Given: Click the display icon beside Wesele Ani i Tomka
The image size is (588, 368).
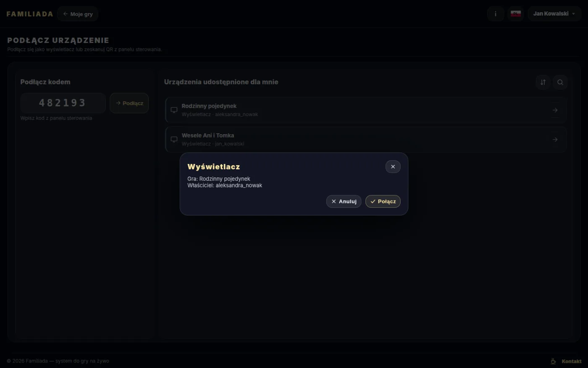Looking at the screenshot, I should click(174, 140).
